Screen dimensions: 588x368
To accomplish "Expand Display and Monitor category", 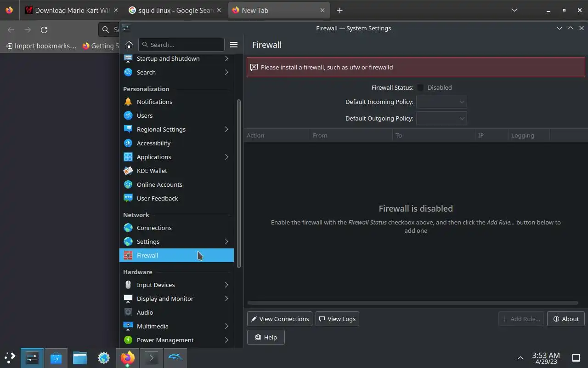I will click(x=226, y=299).
